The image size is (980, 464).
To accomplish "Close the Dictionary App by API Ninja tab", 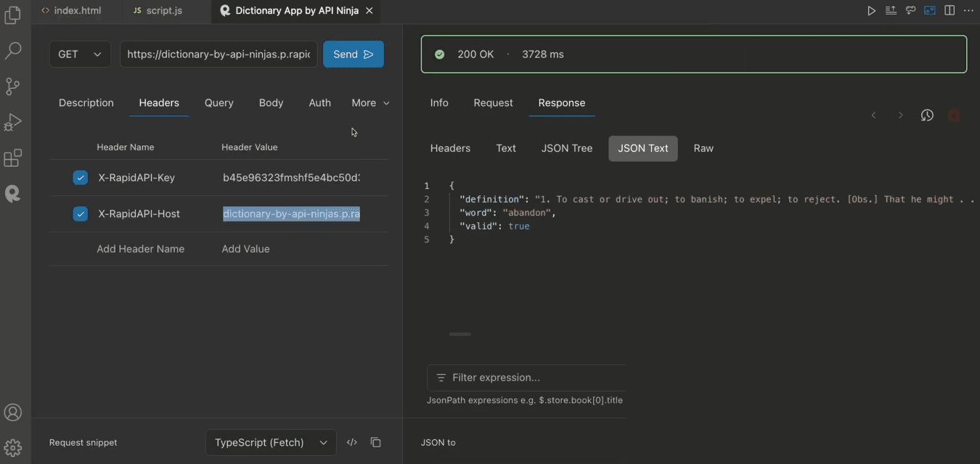I will click(x=369, y=11).
